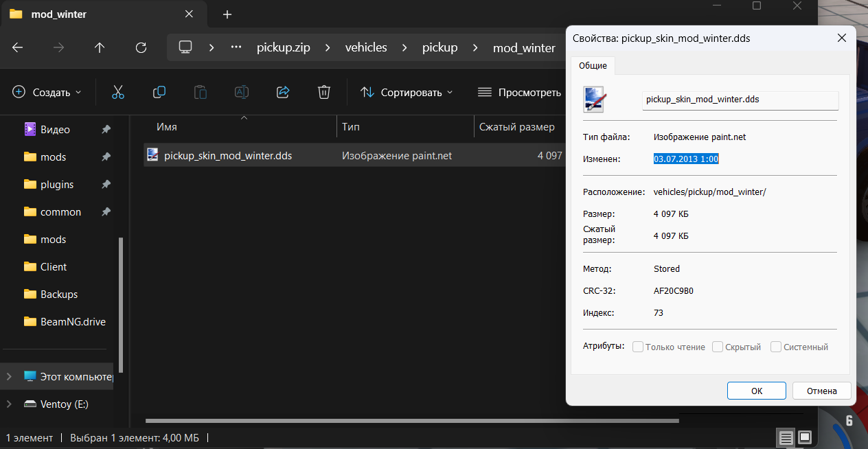Navigate to pickup.zip breadcrumb
The width and height of the screenshot is (868, 449).
pyautogui.click(x=284, y=47)
